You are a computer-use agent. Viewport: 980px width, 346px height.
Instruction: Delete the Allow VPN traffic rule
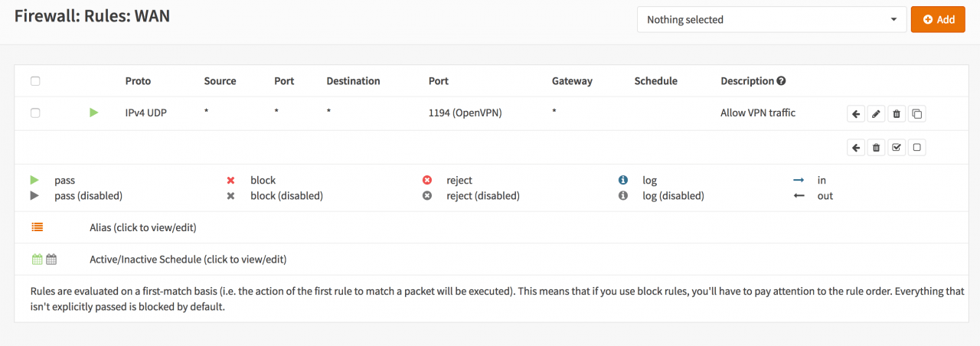pyautogui.click(x=897, y=114)
